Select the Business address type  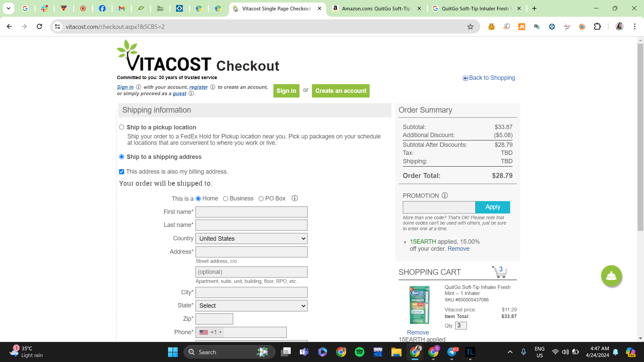(225, 199)
